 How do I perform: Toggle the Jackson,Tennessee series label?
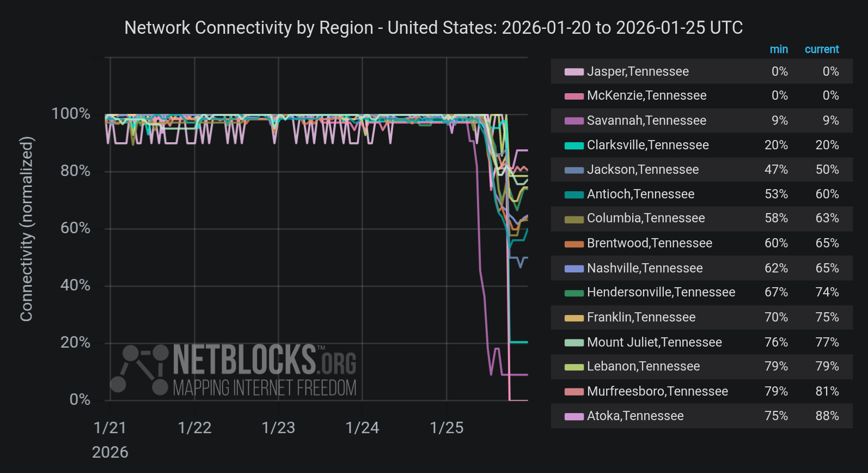(643, 169)
